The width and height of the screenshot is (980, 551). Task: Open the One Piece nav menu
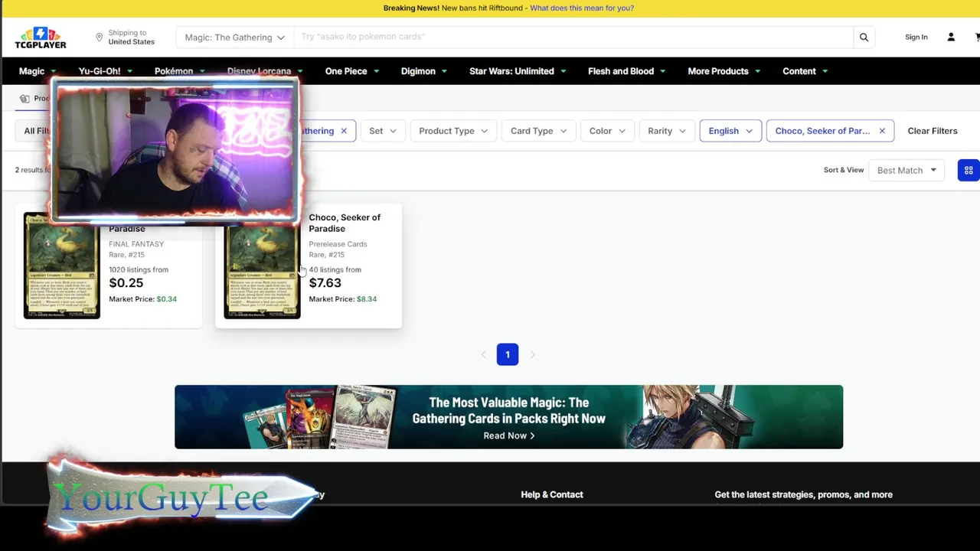point(351,71)
